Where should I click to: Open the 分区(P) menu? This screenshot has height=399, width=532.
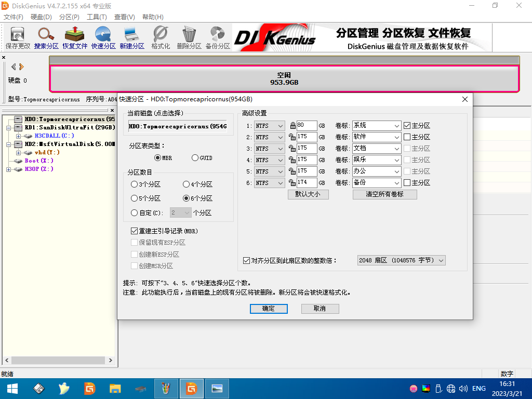69,17
